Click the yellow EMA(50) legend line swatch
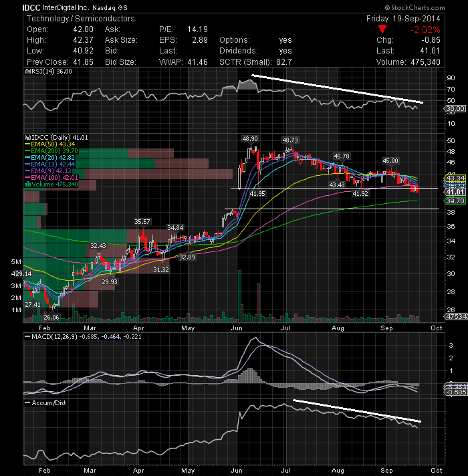Screen dimensions: 468x476 point(27,144)
